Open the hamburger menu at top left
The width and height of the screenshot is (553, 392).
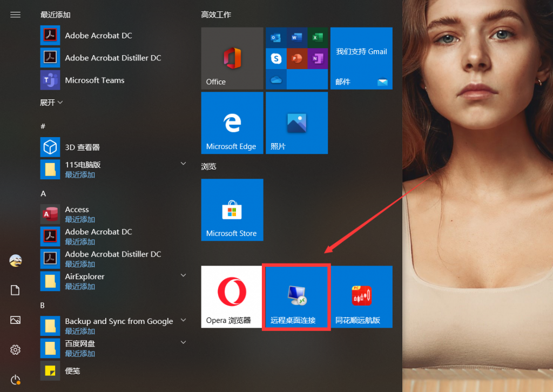[15, 15]
